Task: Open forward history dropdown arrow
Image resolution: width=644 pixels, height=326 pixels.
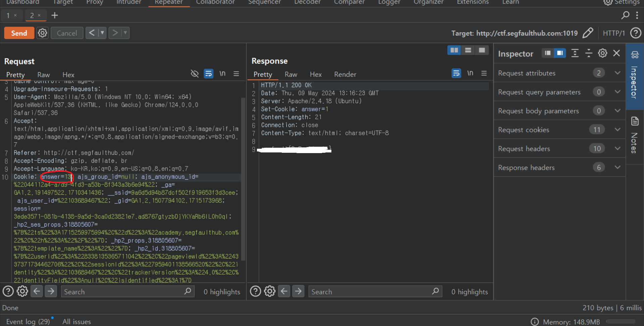Action: (x=125, y=33)
